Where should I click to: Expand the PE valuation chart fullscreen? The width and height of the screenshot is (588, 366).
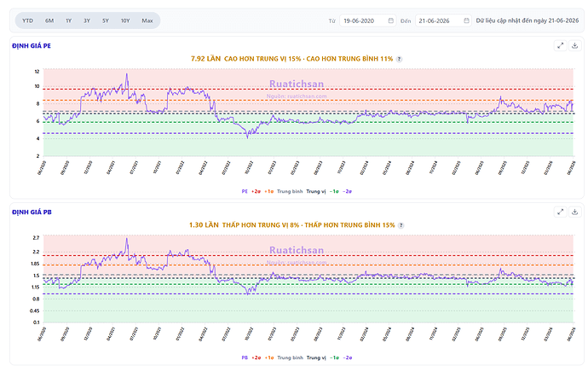tap(560, 46)
